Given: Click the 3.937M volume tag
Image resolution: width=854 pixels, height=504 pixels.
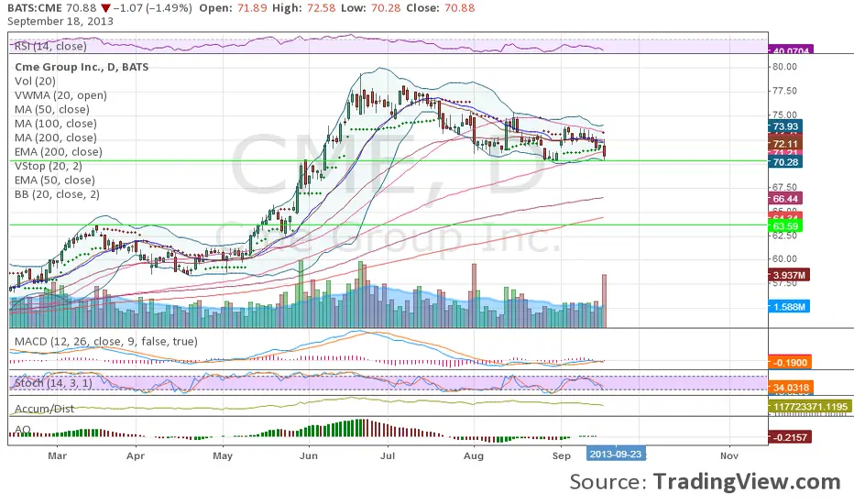Looking at the screenshot, I should [x=789, y=275].
